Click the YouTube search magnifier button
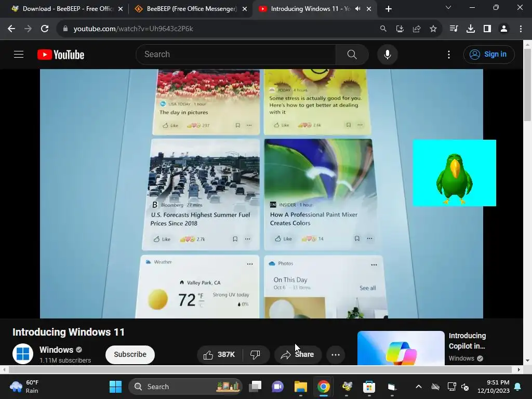 352,54
